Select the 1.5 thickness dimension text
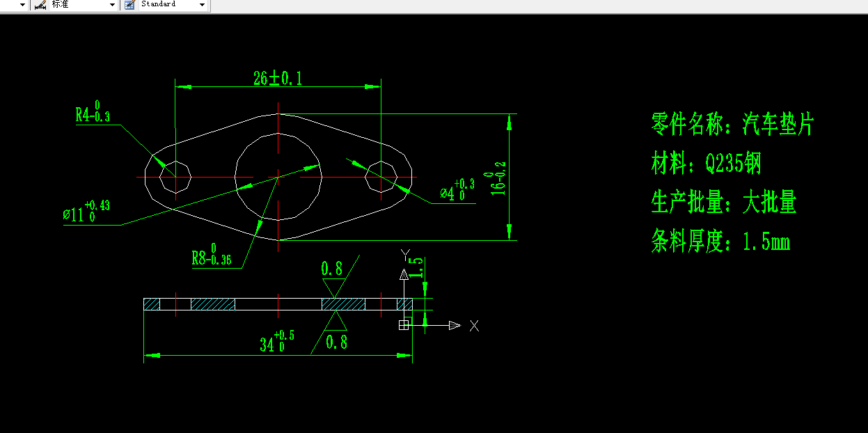The image size is (868, 433). (416, 268)
